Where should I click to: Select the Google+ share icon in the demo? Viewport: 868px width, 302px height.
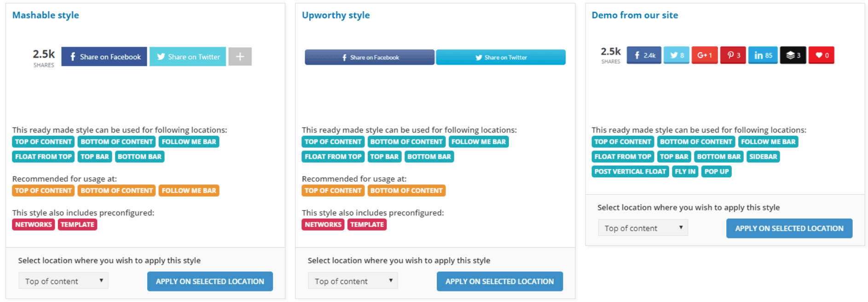(x=704, y=55)
